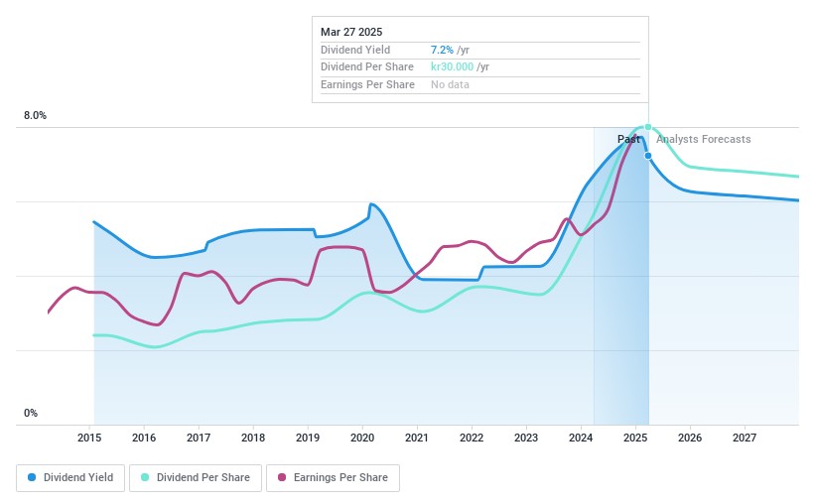Toggle the Earnings Per Share legend series
This screenshot has width=815, height=504.
click(x=332, y=477)
